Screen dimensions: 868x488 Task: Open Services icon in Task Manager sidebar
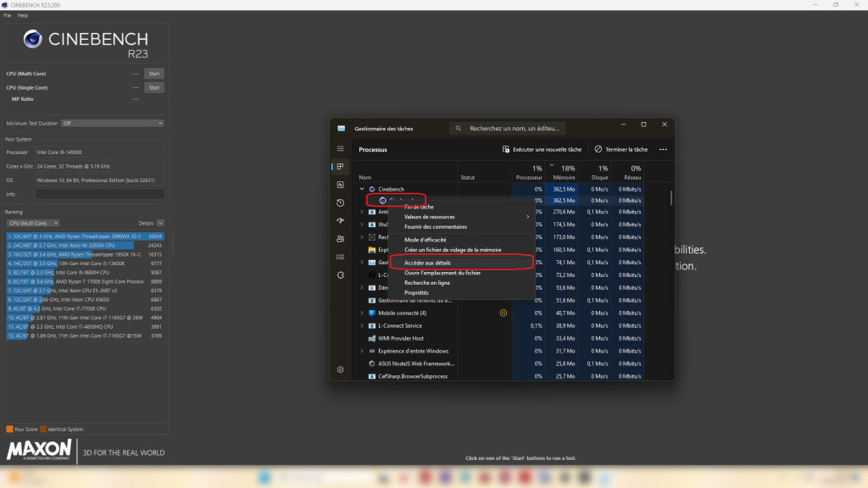[x=341, y=275]
